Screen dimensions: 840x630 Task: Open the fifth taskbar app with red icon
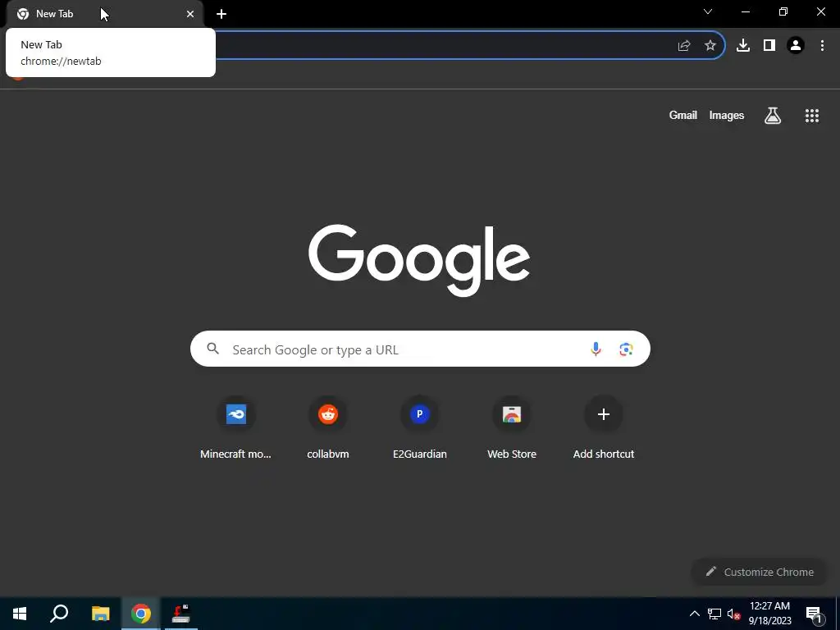181,614
